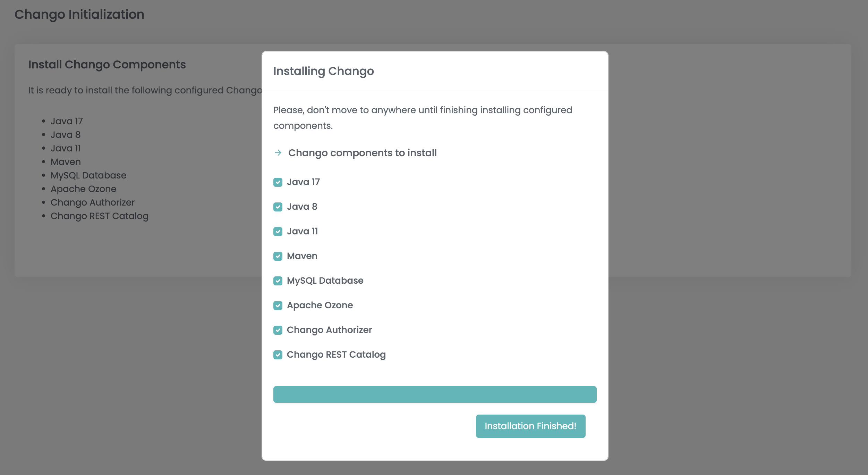Click the Java 17 label in the dialog
Viewport: 868px width, 475px height.
click(303, 182)
